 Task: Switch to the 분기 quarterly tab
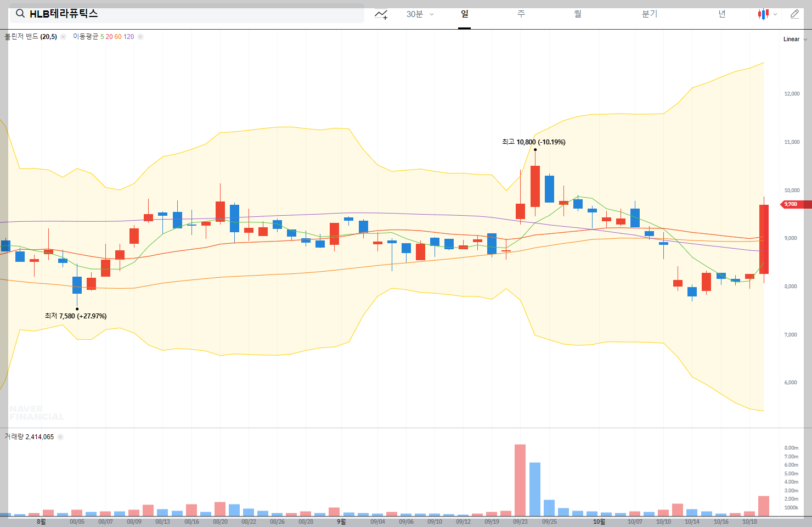coord(650,14)
